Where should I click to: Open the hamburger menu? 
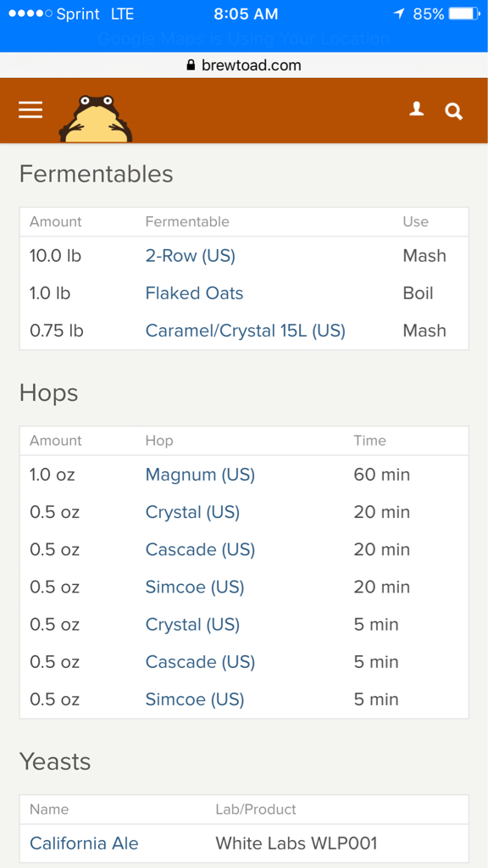(30, 110)
